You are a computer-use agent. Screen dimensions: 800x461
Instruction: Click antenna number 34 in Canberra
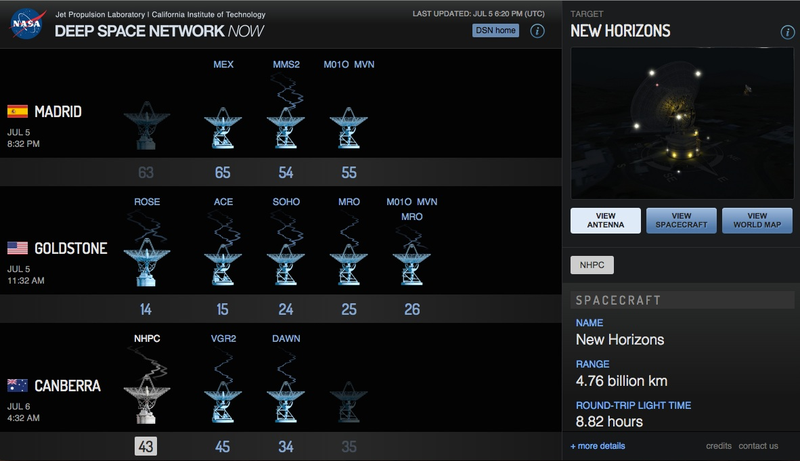point(286,447)
